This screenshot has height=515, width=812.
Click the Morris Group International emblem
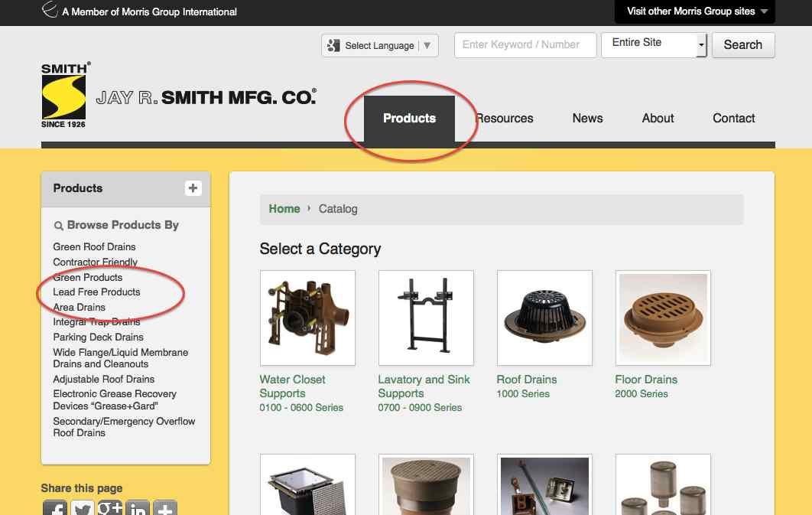point(50,11)
